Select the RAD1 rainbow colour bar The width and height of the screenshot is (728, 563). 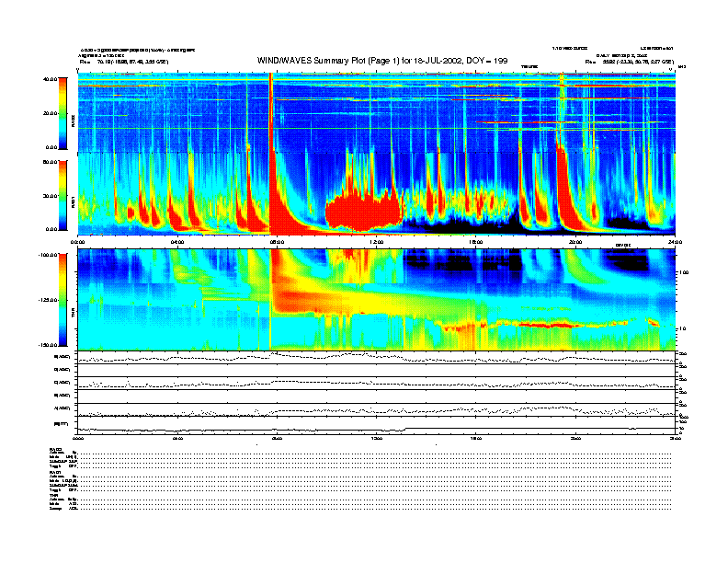(63, 195)
